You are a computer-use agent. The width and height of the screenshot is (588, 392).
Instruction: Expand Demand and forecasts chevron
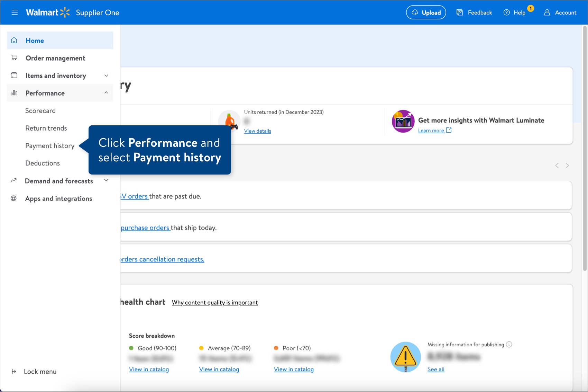(106, 180)
